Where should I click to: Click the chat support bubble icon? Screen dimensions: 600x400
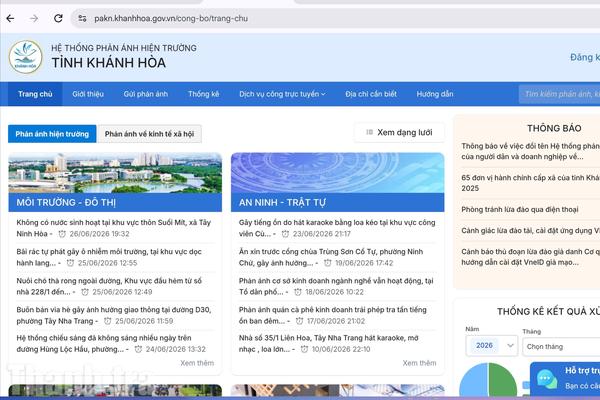point(547,379)
